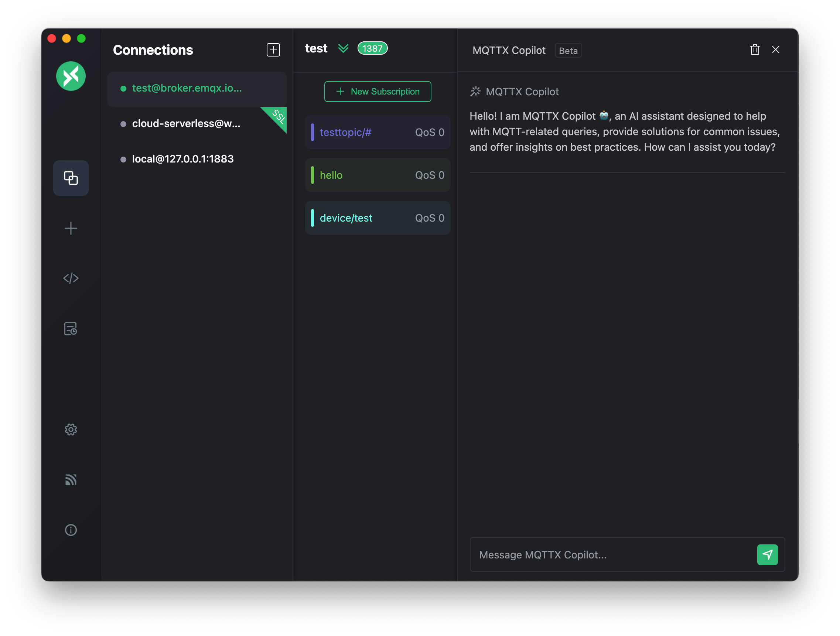Select the cloud-serverless connection
Viewport: 840px width, 636px height.
tap(186, 124)
